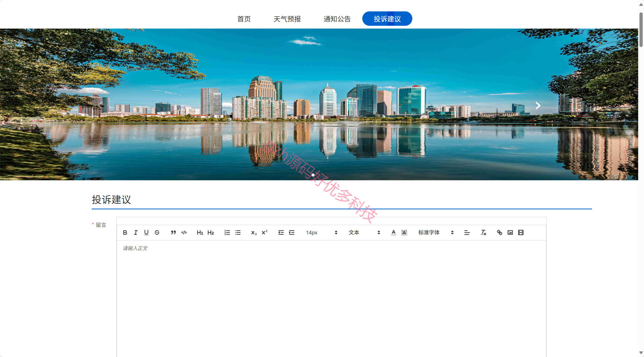Insert a hyperlink
644x357 pixels.
tap(499, 233)
